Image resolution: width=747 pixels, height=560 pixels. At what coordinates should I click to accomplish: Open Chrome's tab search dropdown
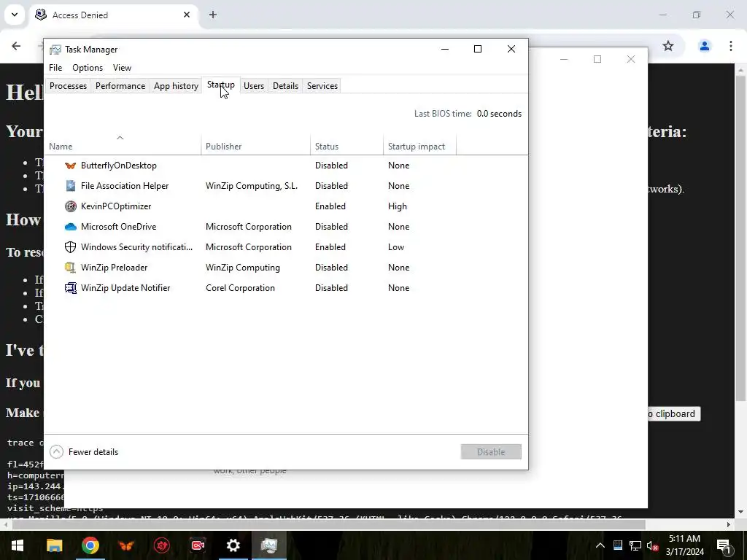[x=15, y=15]
